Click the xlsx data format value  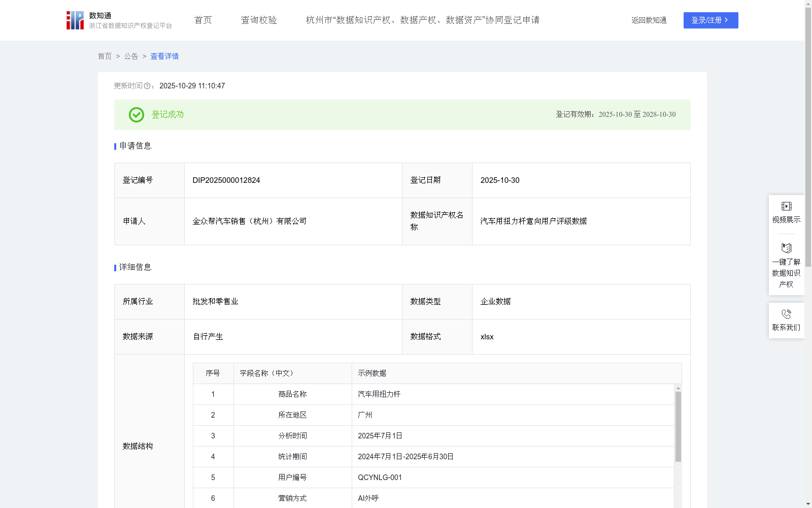coord(487,337)
